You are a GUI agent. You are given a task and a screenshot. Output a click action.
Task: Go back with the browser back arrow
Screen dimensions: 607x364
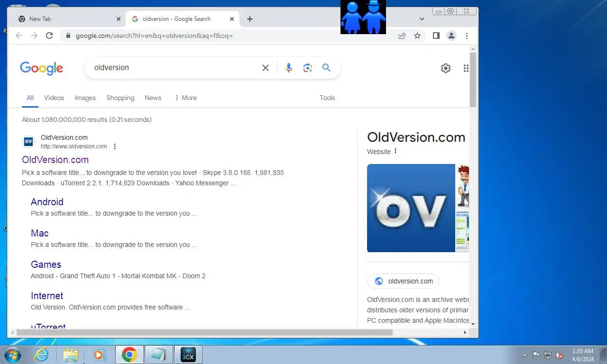click(x=19, y=36)
